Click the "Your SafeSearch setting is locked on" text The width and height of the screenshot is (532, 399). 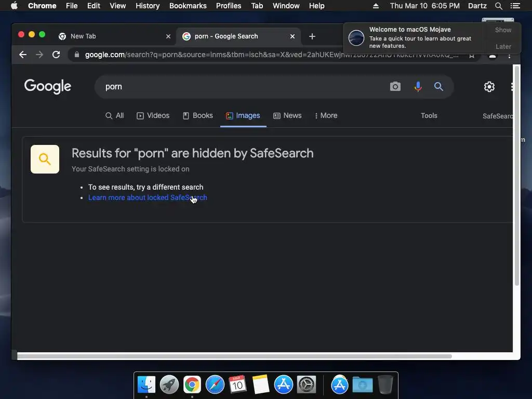pyautogui.click(x=130, y=169)
